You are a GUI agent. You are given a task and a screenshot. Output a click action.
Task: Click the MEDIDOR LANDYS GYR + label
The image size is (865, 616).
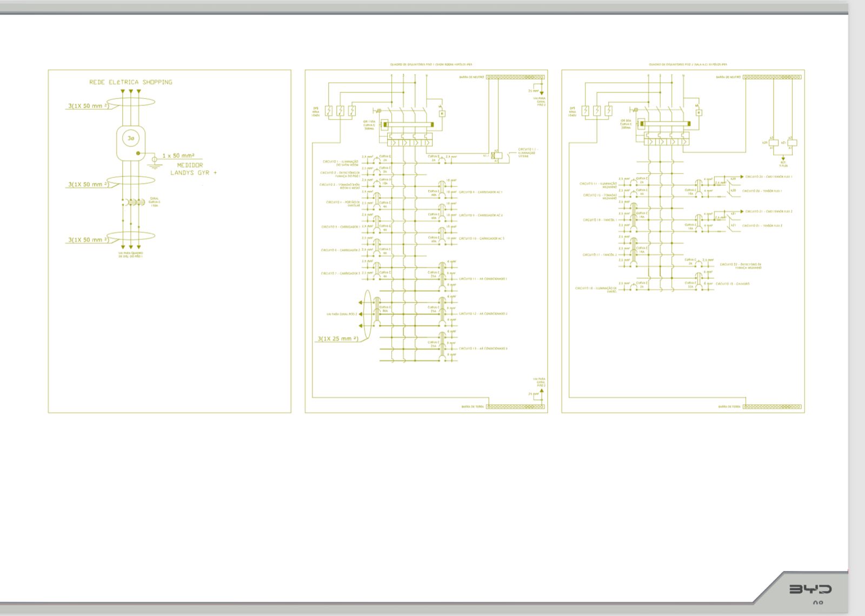tap(193, 169)
